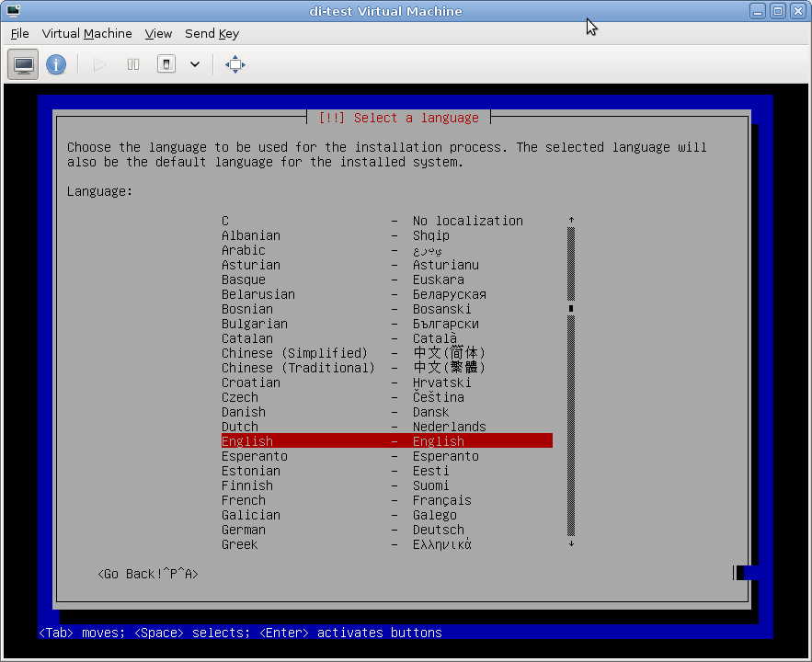Select Albanian in the language list
The width and height of the screenshot is (812, 662).
point(387,235)
